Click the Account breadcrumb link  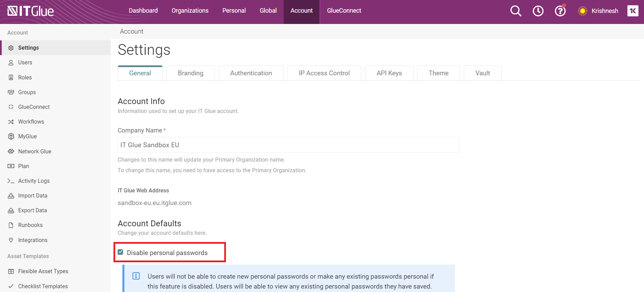click(x=132, y=31)
